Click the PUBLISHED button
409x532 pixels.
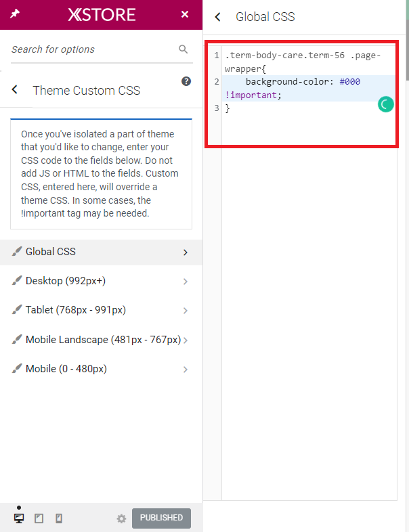click(161, 518)
